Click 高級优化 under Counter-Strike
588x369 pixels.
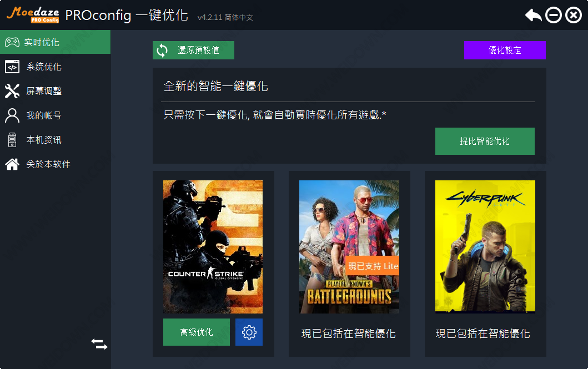(197, 332)
